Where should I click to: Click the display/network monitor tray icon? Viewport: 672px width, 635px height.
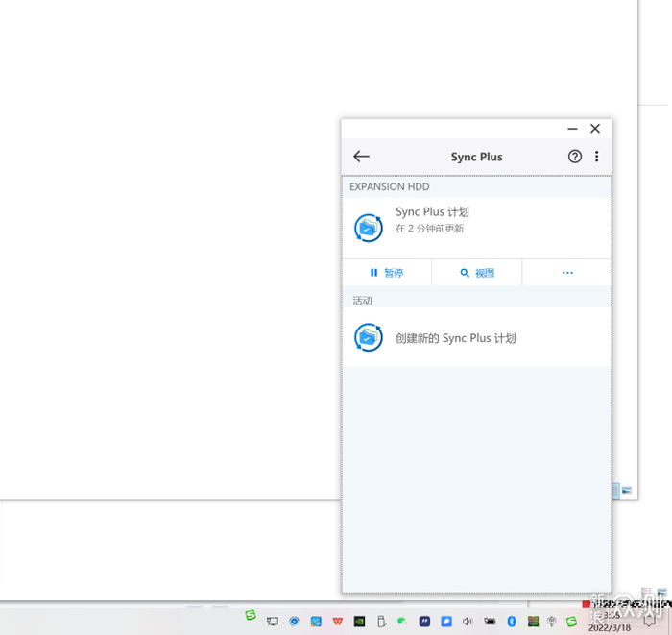click(272, 621)
